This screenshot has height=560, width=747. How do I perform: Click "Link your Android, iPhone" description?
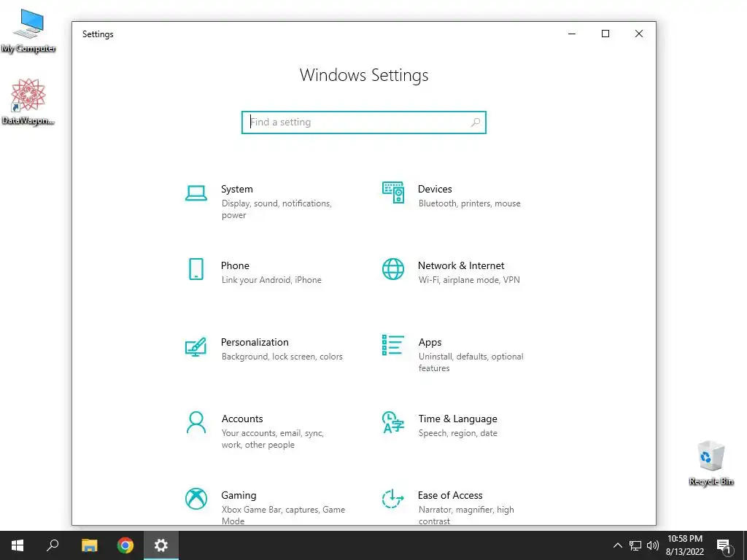[x=271, y=280]
